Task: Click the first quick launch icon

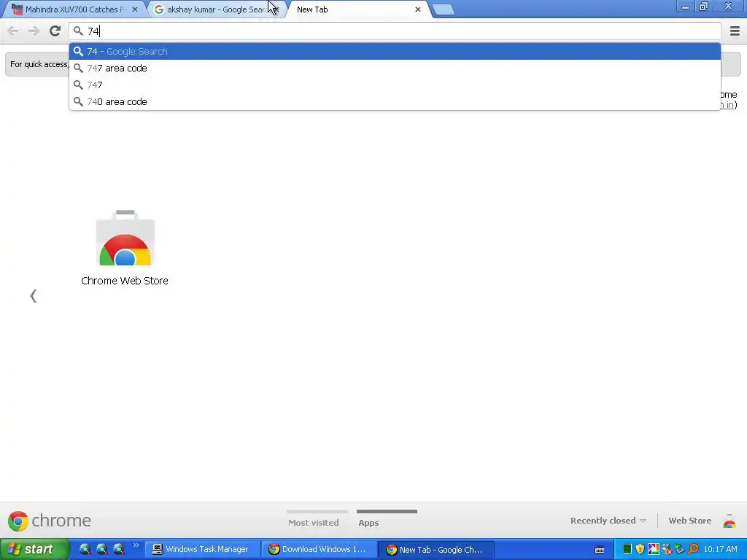Action: click(x=85, y=549)
